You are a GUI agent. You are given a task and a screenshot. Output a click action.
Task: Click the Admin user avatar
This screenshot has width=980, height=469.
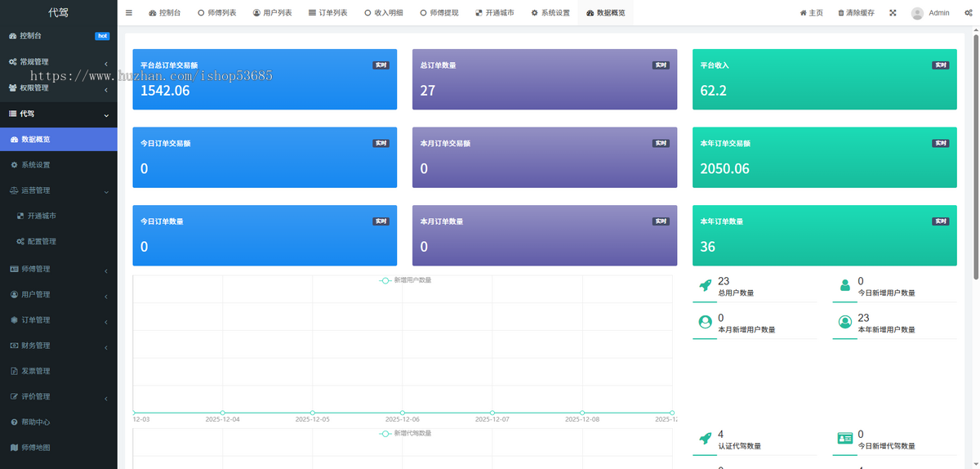click(x=917, y=13)
